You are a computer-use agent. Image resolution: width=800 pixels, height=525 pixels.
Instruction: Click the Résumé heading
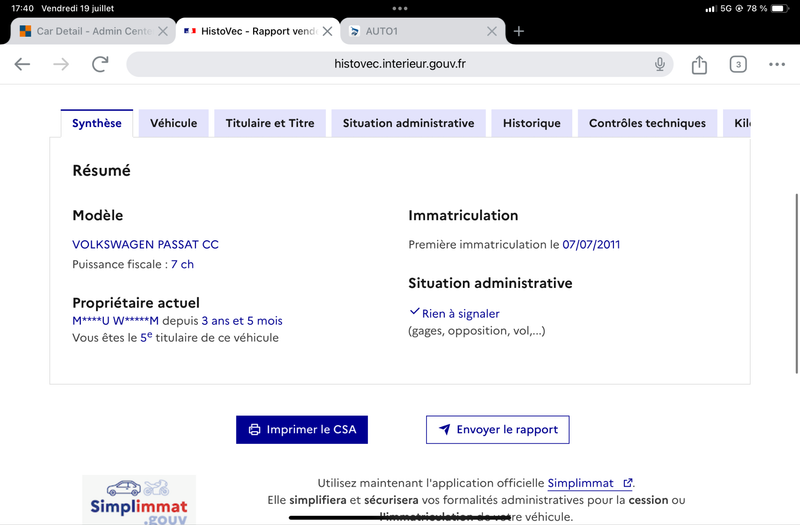click(x=102, y=170)
